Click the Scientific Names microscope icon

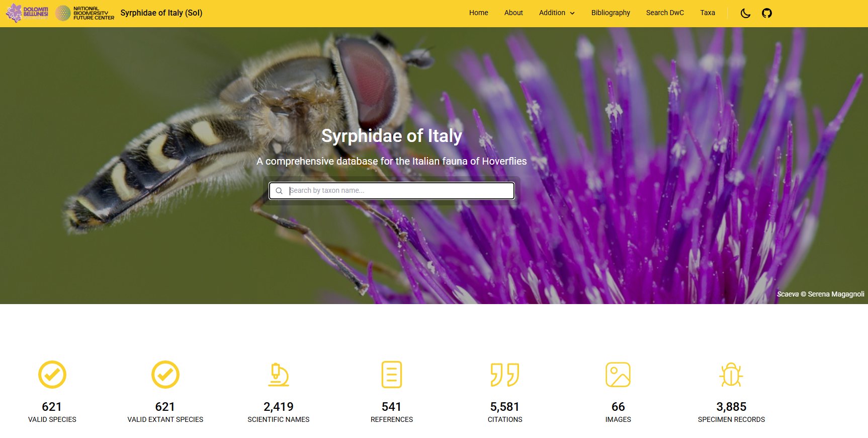[279, 375]
